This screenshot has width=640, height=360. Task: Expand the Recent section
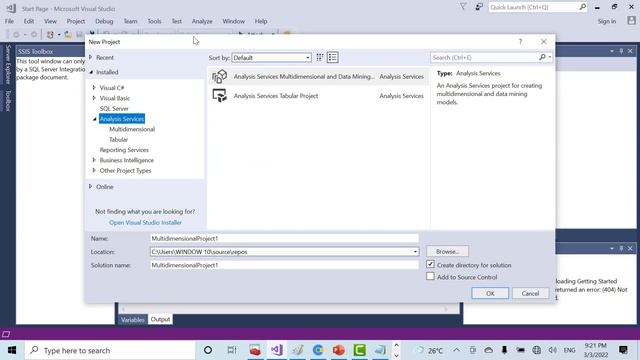[x=91, y=57]
